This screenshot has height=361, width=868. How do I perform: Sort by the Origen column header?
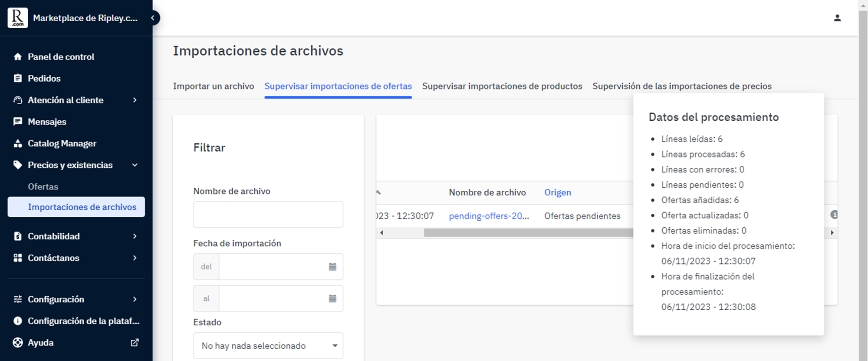(x=558, y=192)
